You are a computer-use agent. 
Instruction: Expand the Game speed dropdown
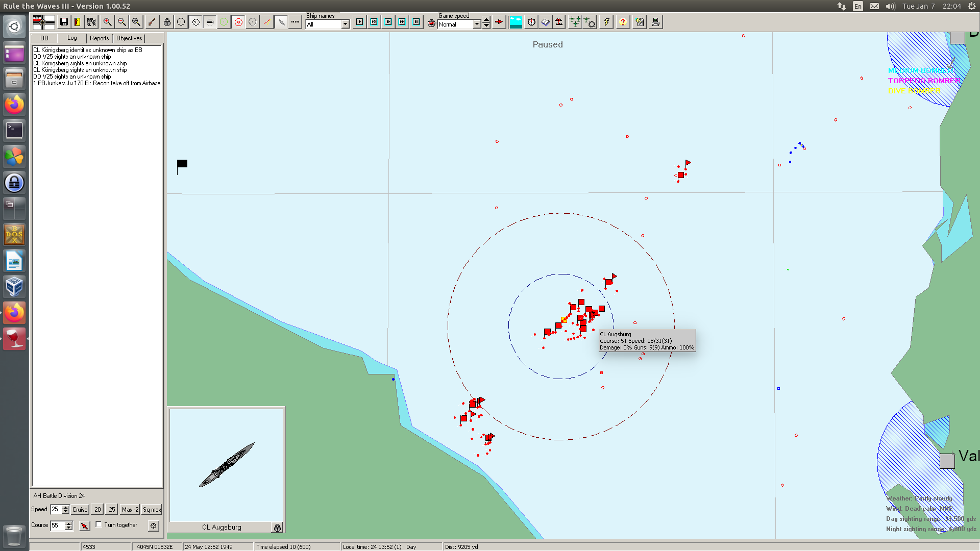tap(477, 24)
